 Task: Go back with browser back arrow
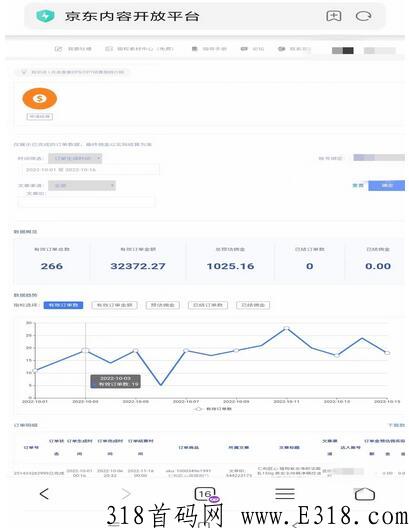click(x=44, y=494)
